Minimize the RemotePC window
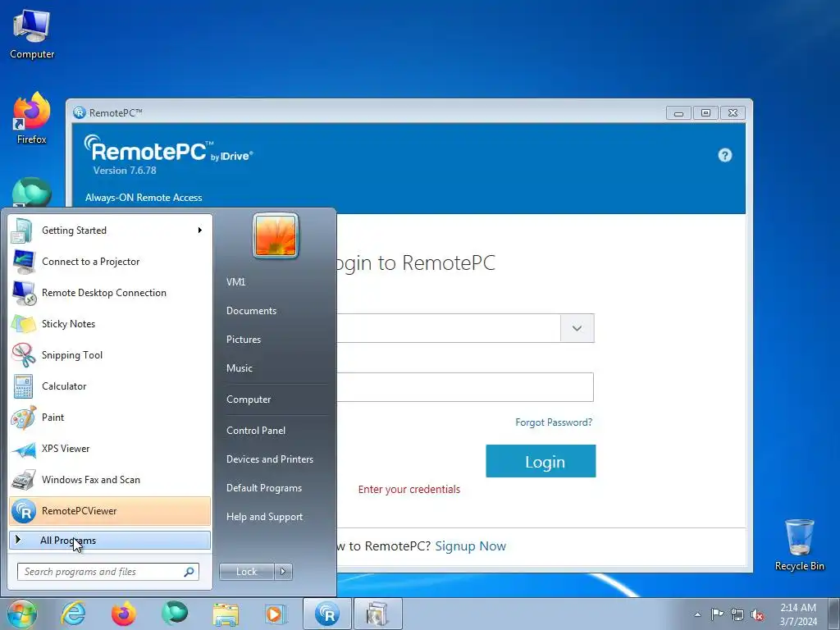 (678, 113)
